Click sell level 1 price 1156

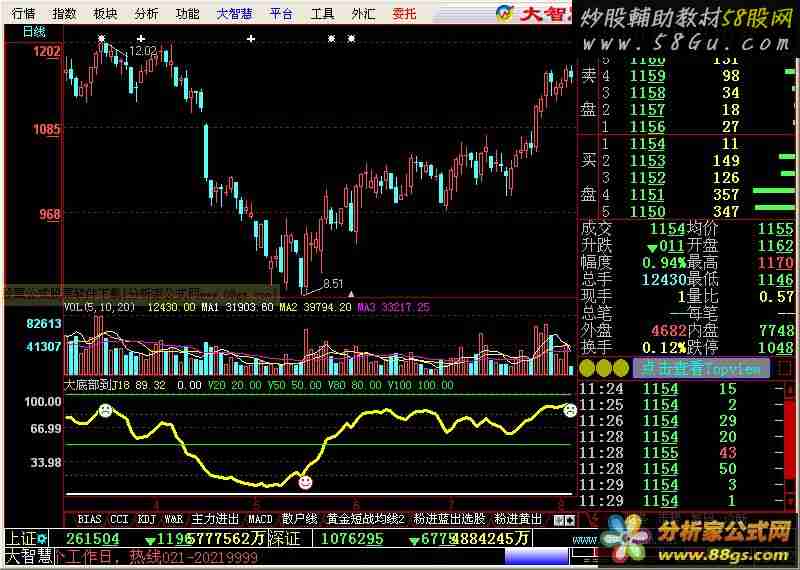(x=647, y=127)
